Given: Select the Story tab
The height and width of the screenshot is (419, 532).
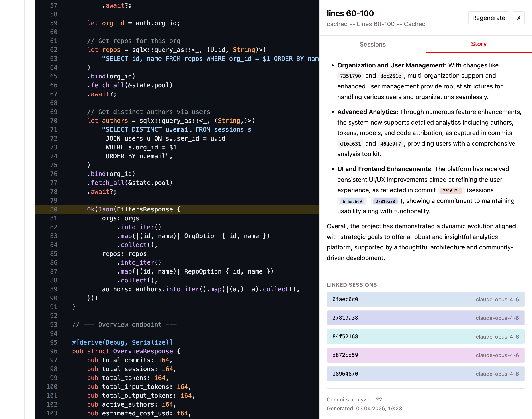Looking at the screenshot, I should coord(479,44).
